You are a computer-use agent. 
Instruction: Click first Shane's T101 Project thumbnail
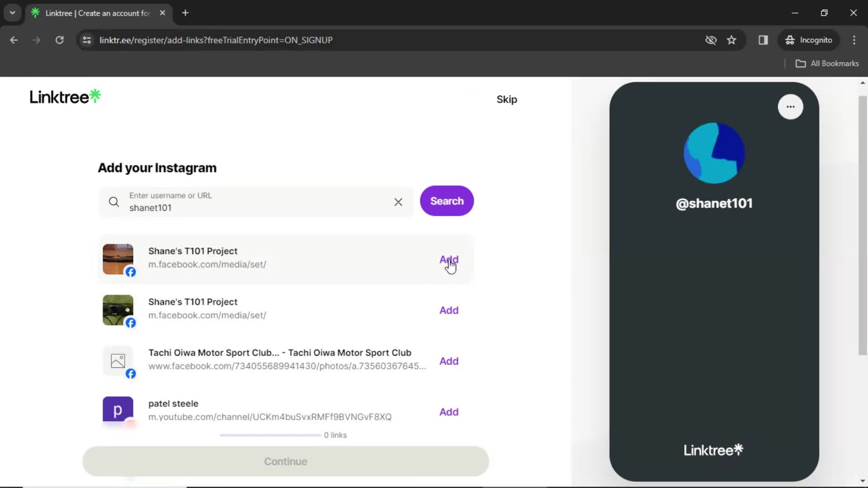118,259
